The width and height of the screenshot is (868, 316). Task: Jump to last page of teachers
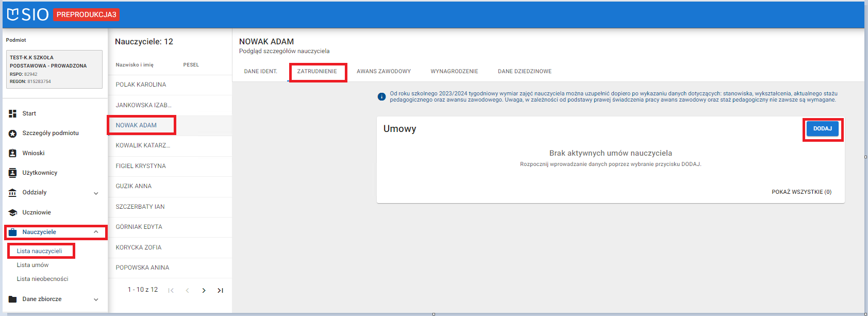[x=221, y=291]
